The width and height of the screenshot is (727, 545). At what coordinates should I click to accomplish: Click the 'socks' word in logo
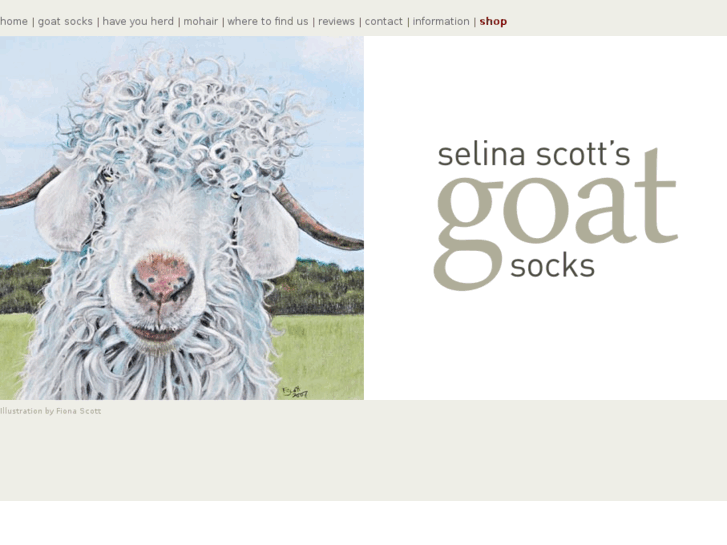point(552,266)
